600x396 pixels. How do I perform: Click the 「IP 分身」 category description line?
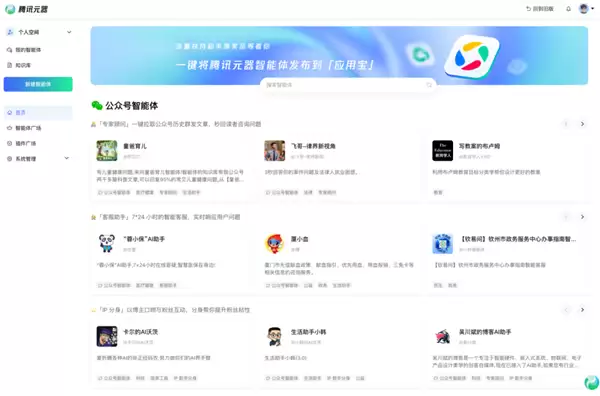174,310
